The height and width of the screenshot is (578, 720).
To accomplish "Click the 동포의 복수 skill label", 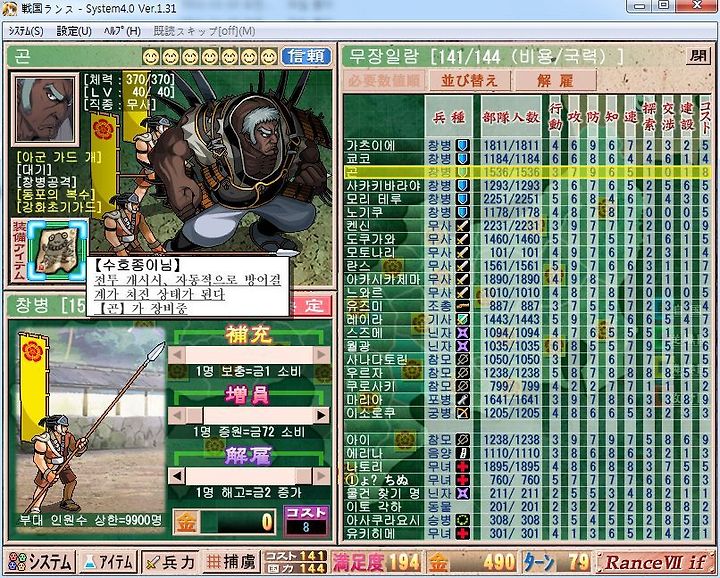I will point(56,194).
